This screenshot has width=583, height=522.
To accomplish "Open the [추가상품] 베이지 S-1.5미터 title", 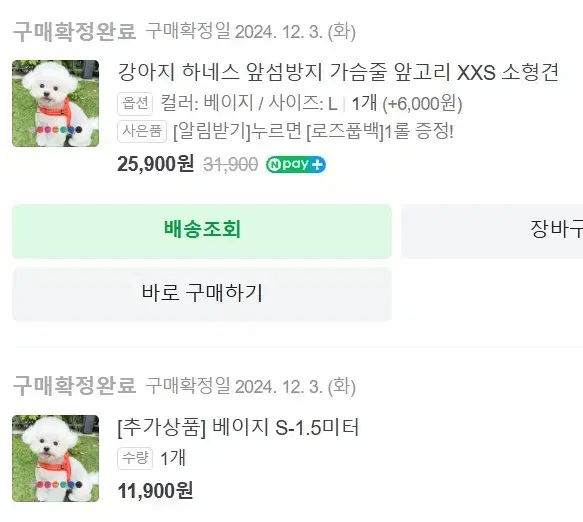I will coord(238,427).
